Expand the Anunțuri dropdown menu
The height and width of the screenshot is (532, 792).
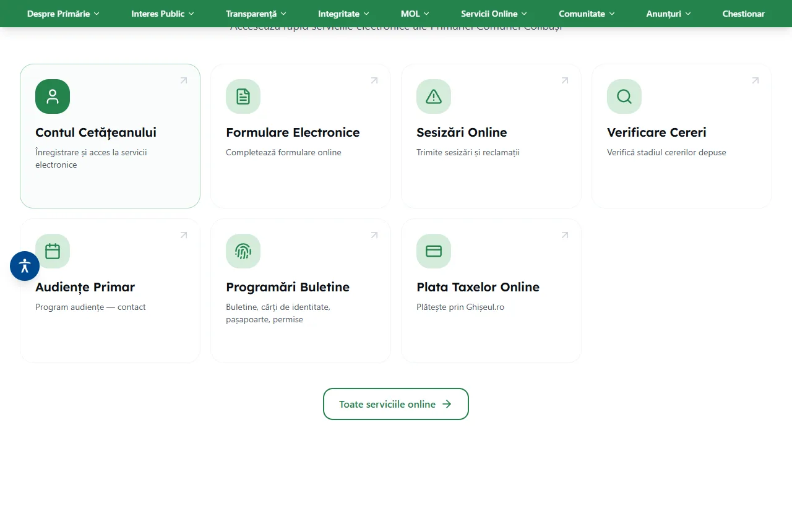point(668,14)
